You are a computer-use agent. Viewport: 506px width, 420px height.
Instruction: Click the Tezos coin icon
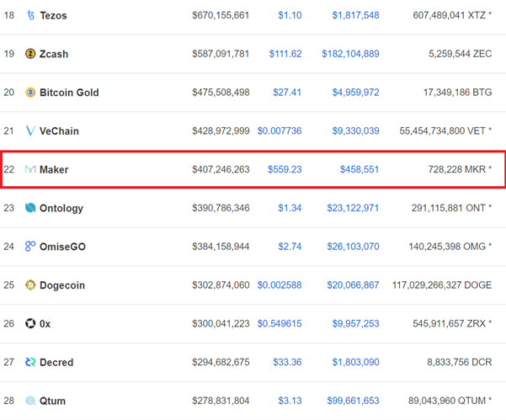coord(30,15)
